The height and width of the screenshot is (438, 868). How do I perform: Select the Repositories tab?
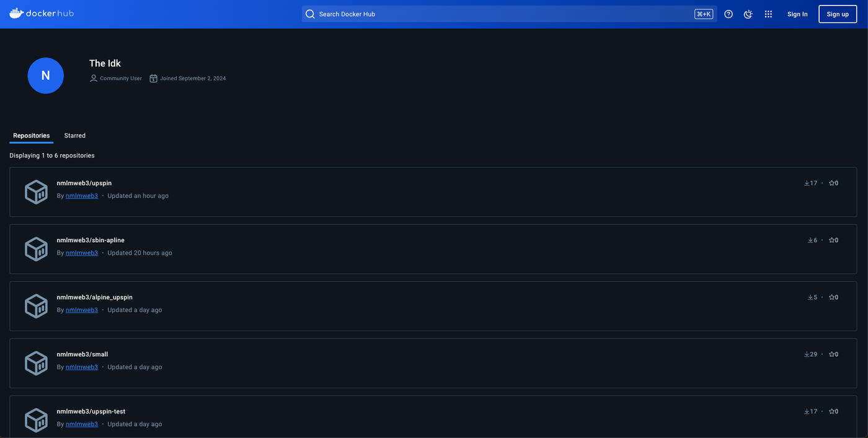(31, 135)
